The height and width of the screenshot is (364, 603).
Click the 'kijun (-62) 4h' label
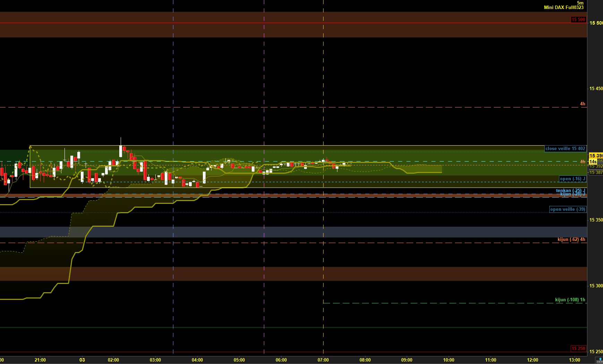571,239
